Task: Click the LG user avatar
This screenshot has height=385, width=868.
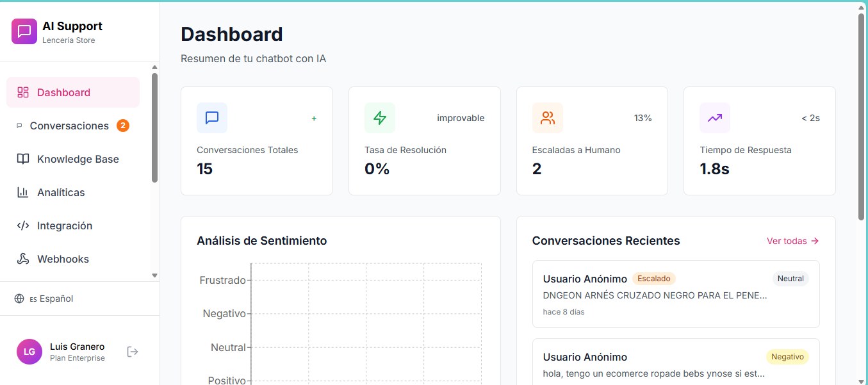Action: pos(29,352)
